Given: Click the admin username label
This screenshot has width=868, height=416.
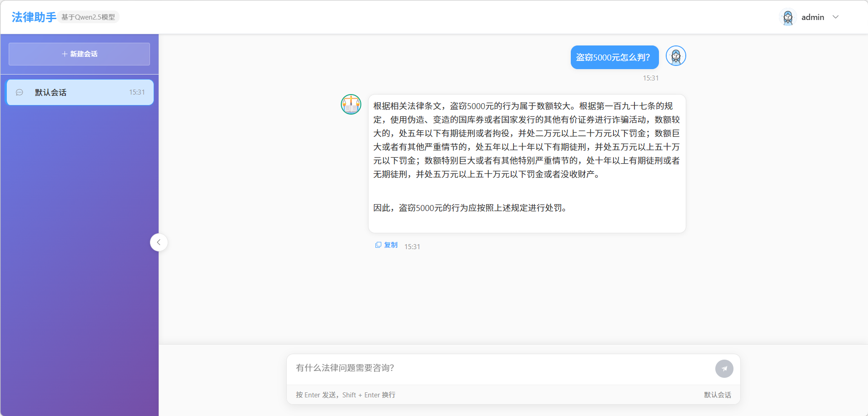Looking at the screenshot, I should (x=813, y=17).
